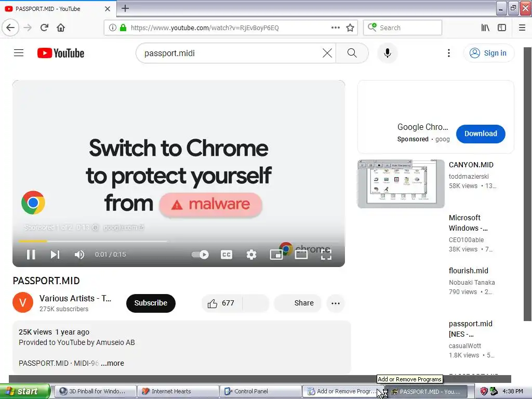The image size is (532, 399).
Task: Open a new tab with the plus button
Action: click(x=125, y=8)
